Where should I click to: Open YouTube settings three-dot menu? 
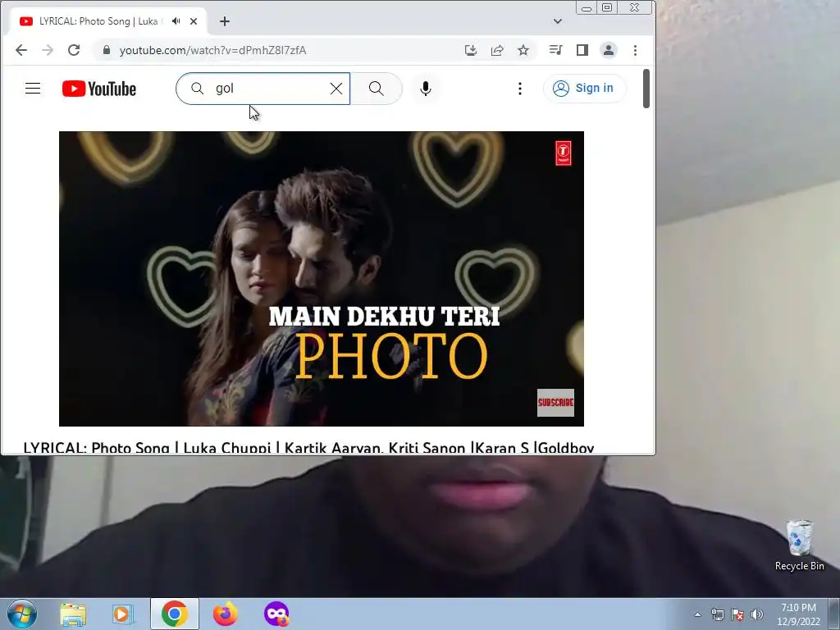tap(519, 89)
